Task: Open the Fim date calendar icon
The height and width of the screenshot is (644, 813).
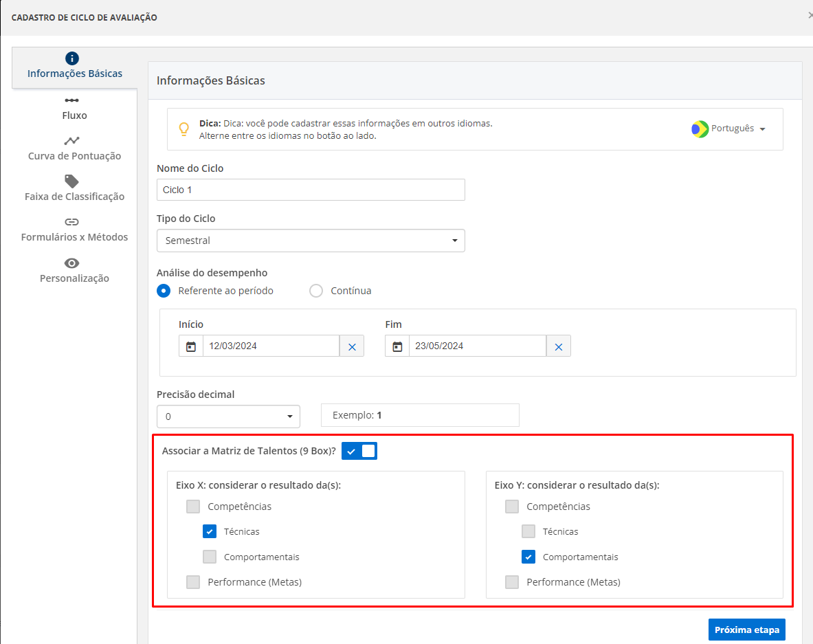Action: click(397, 346)
